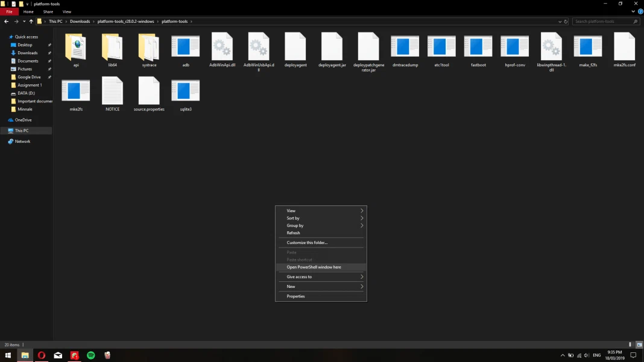The width and height of the screenshot is (644, 362).
Task: Select the lib64 folder
Action: (x=113, y=47)
